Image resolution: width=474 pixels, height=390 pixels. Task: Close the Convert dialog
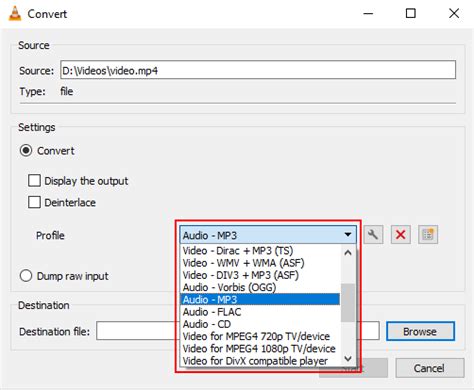(454, 14)
